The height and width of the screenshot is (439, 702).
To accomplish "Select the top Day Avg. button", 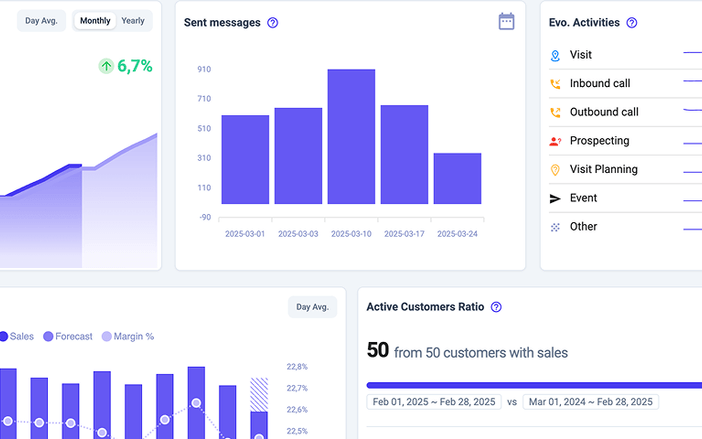I will pos(40,21).
